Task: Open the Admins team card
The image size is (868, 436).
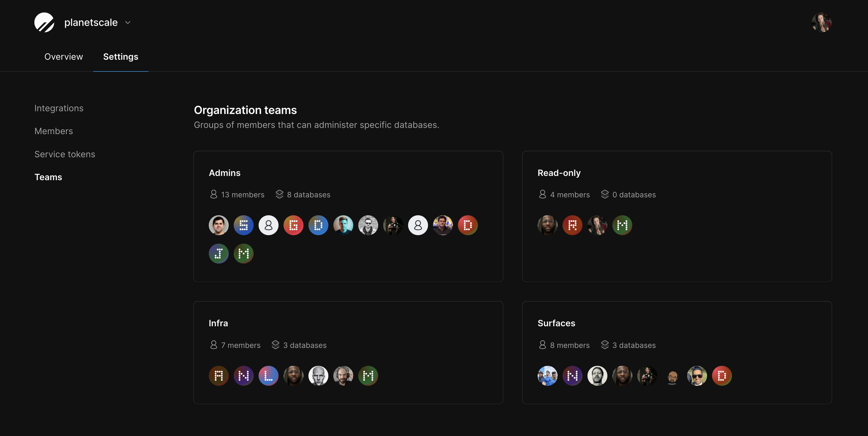Action: [x=224, y=173]
